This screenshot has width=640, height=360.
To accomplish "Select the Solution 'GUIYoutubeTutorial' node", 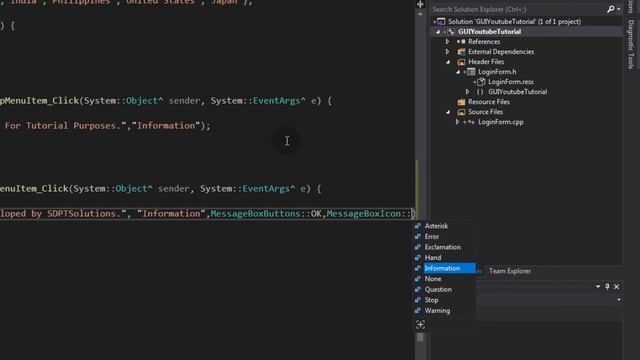I will click(x=514, y=22).
